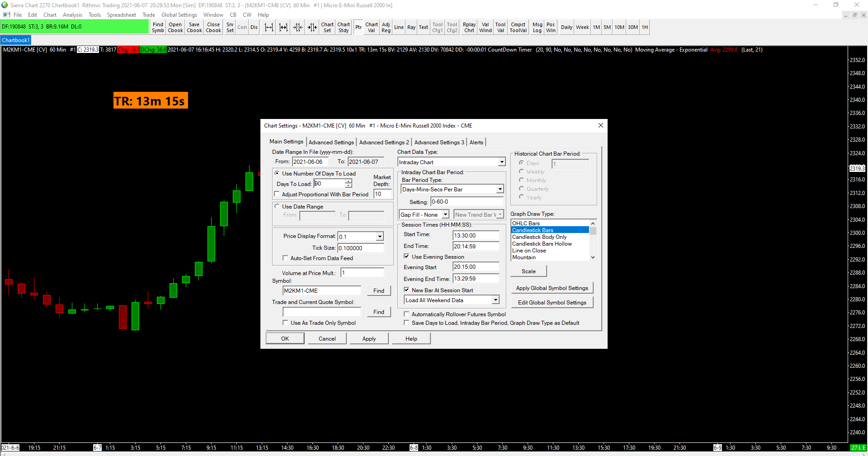Image resolution: width=868 pixels, height=456 pixels.
Task: Toggle New Bar At Session Start
Action: click(x=406, y=290)
